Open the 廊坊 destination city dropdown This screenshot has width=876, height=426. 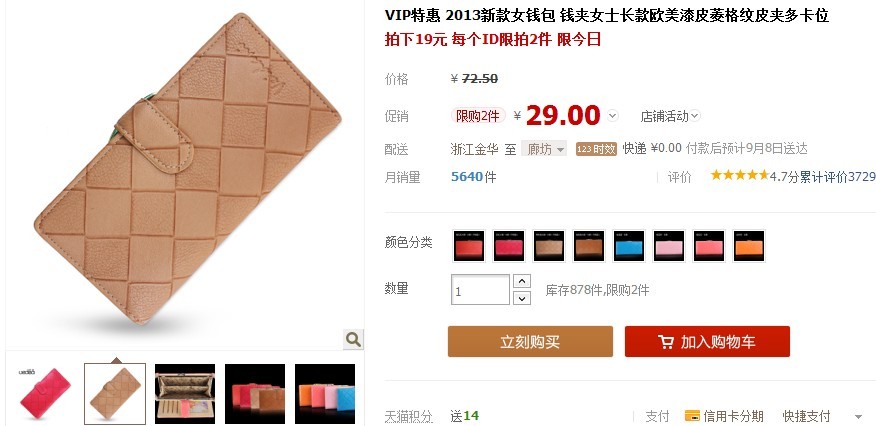tap(544, 149)
